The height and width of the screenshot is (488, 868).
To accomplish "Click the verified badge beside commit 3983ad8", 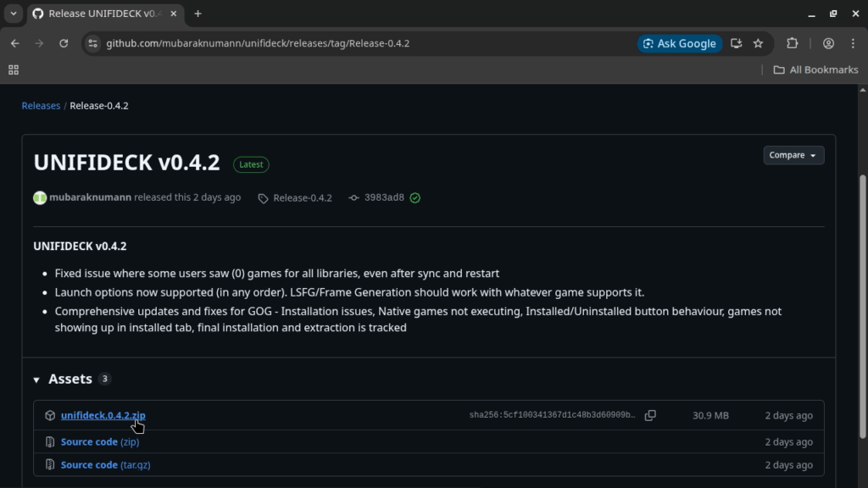I will click(x=414, y=197).
